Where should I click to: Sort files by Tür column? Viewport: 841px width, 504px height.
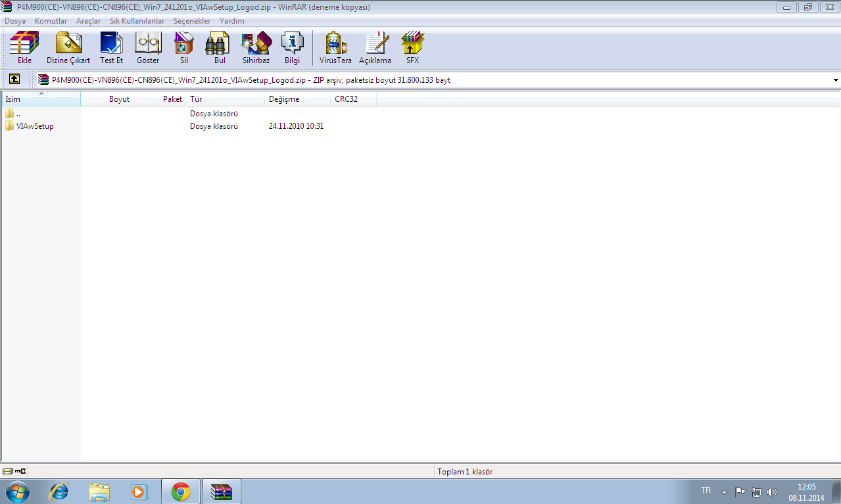[226, 99]
